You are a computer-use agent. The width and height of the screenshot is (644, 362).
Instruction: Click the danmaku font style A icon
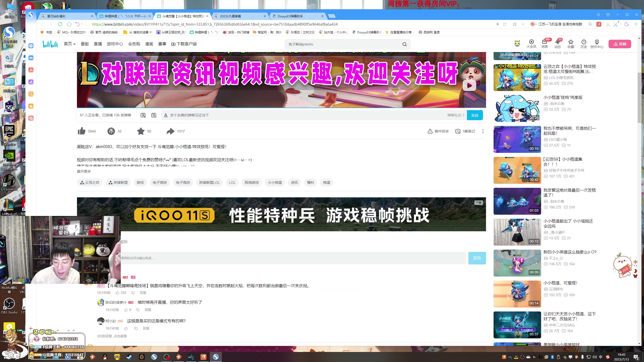pyautogui.click(x=166, y=115)
